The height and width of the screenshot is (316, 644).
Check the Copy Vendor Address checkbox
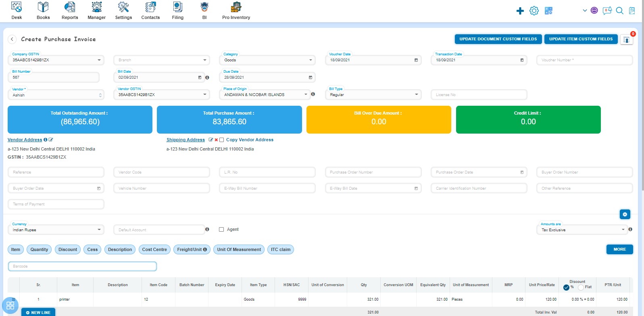[x=221, y=140]
